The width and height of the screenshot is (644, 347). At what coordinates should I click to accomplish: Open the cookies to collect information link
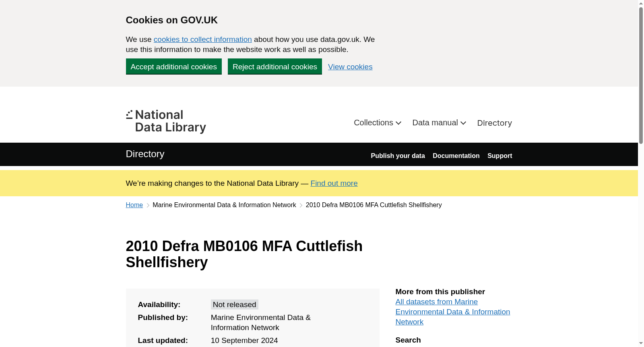[x=202, y=39]
